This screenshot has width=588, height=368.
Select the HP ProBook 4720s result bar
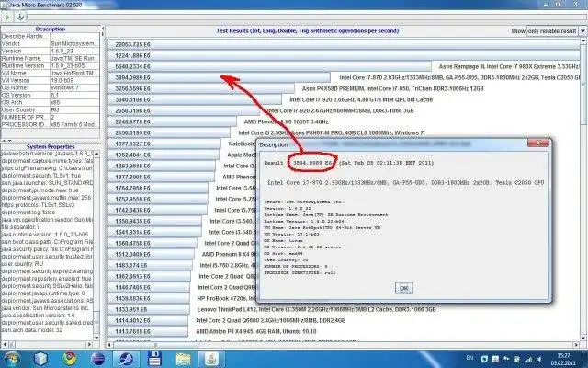coord(149,298)
